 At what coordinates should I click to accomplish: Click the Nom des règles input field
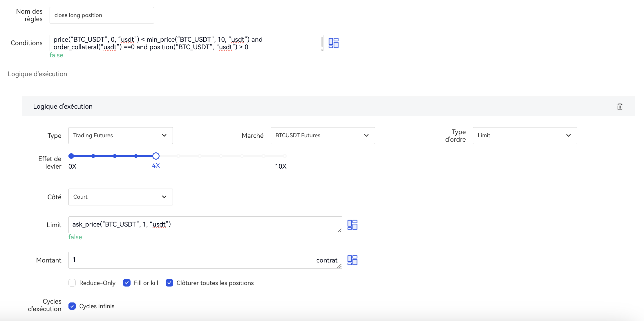tap(102, 15)
